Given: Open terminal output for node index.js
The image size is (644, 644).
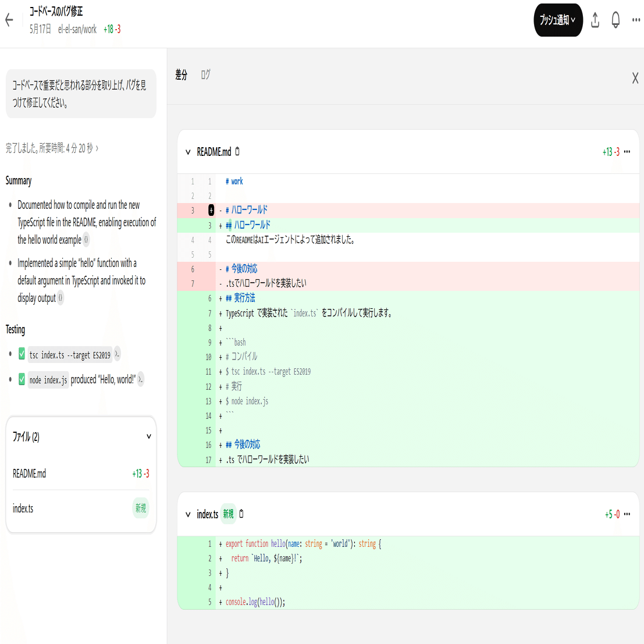Looking at the screenshot, I should click(x=140, y=379).
